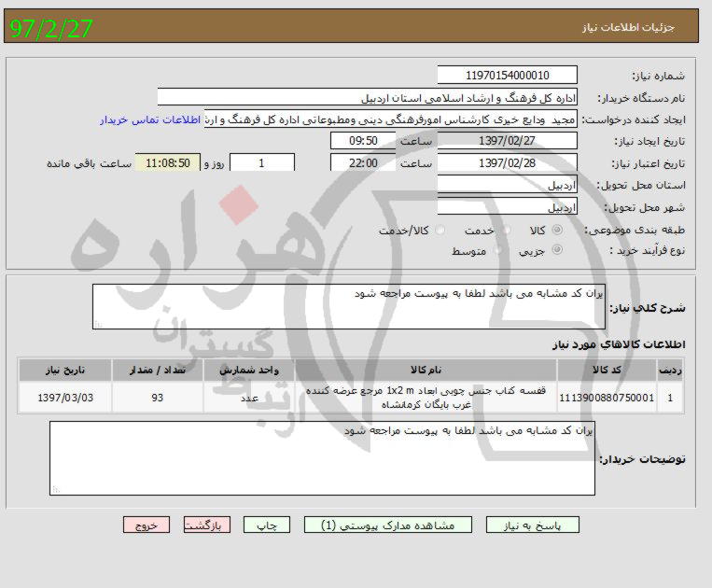Click the نوع فرآیند خرید label
The height and width of the screenshot is (588, 712).
click(x=648, y=250)
